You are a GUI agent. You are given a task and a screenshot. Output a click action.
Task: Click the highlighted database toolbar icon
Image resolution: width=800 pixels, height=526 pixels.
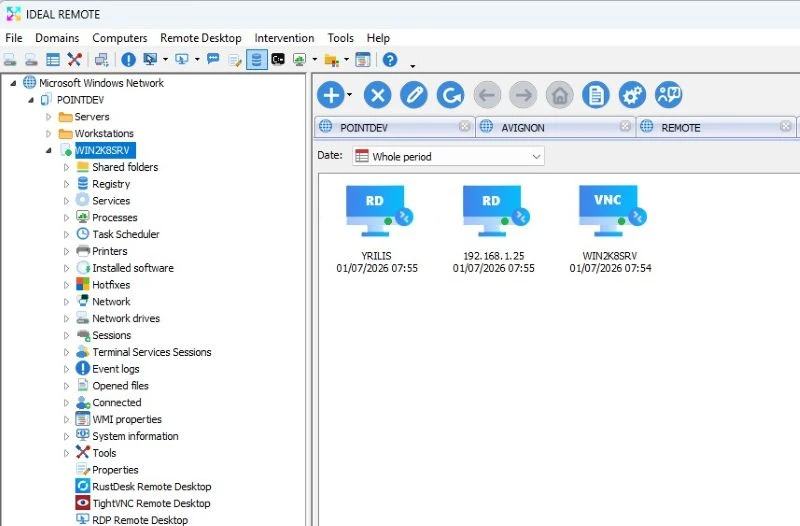[257, 60]
